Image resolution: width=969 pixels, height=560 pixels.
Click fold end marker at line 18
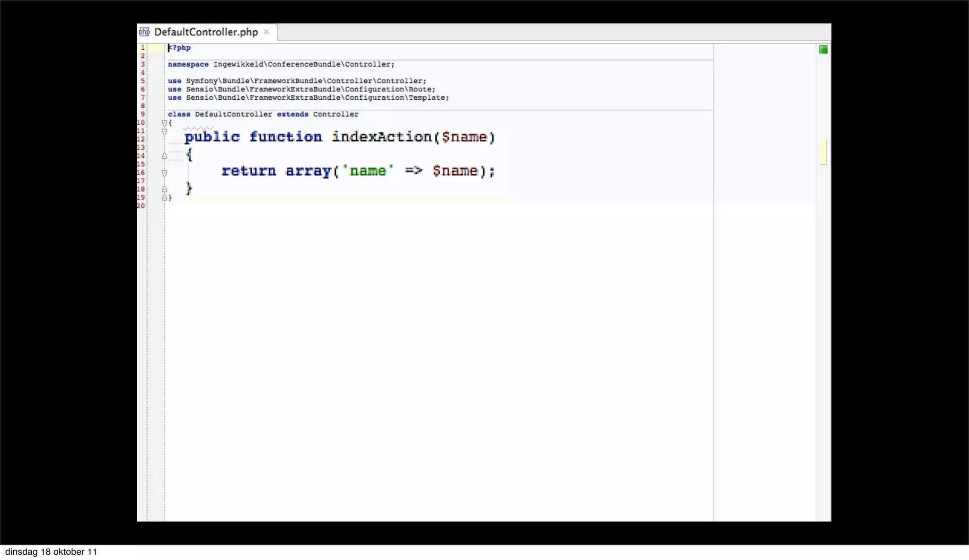(x=164, y=189)
